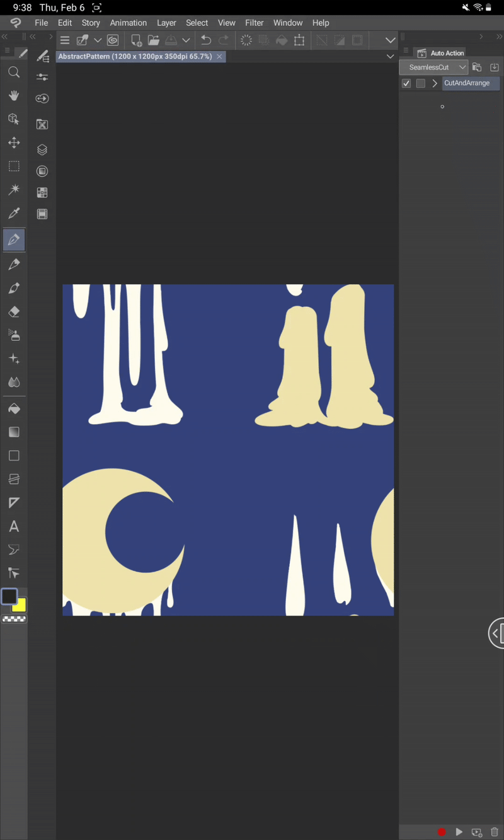Close the AbstractPattern canvas tab
The width and height of the screenshot is (504, 840).
tap(219, 57)
